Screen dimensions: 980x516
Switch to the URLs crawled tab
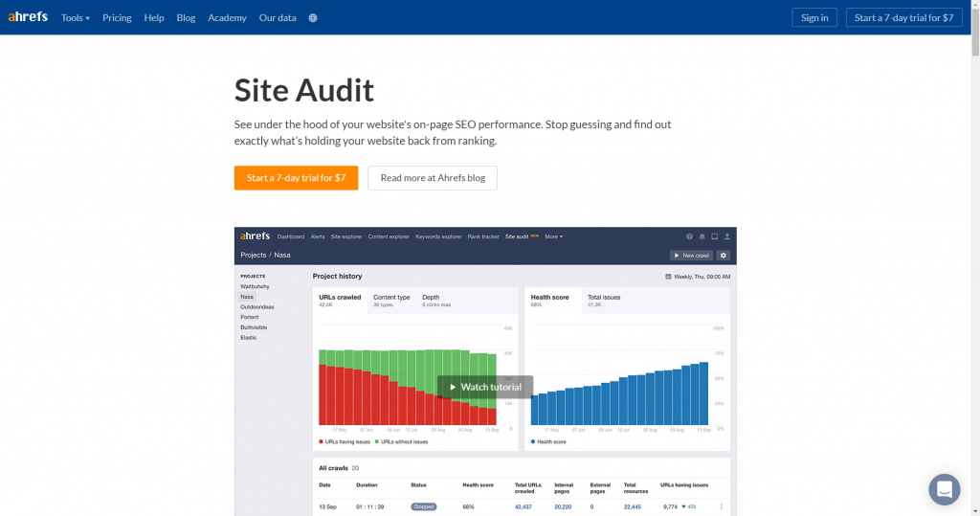[340, 301]
